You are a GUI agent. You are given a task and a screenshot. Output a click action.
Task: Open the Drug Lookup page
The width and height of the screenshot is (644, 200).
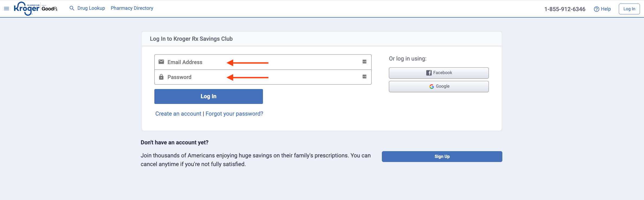click(x=91, y=8)
